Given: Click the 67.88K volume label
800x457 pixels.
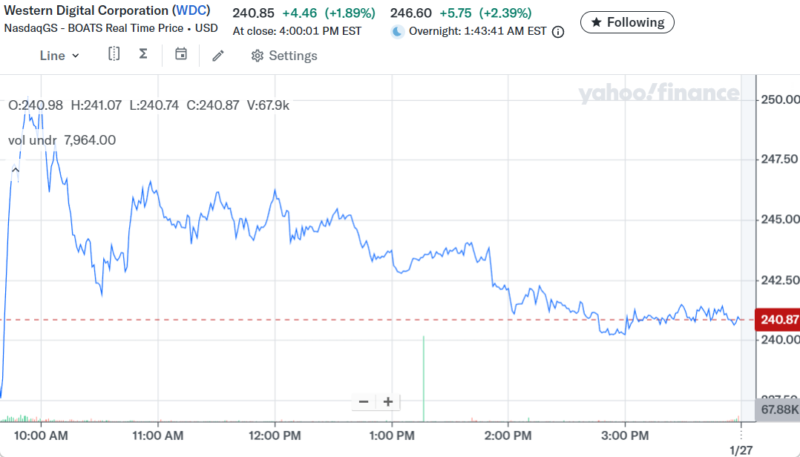Looking at the screenshot, I should 779,410.
